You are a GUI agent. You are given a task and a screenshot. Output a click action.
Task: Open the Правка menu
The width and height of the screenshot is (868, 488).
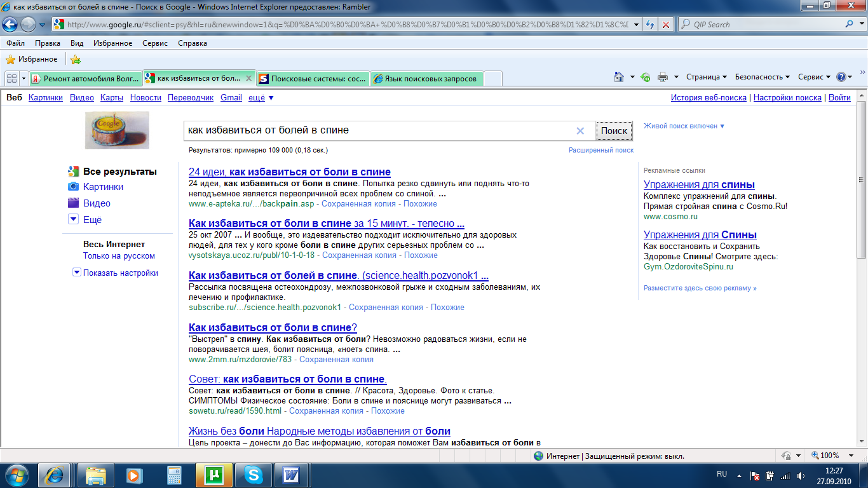(48, 43)
